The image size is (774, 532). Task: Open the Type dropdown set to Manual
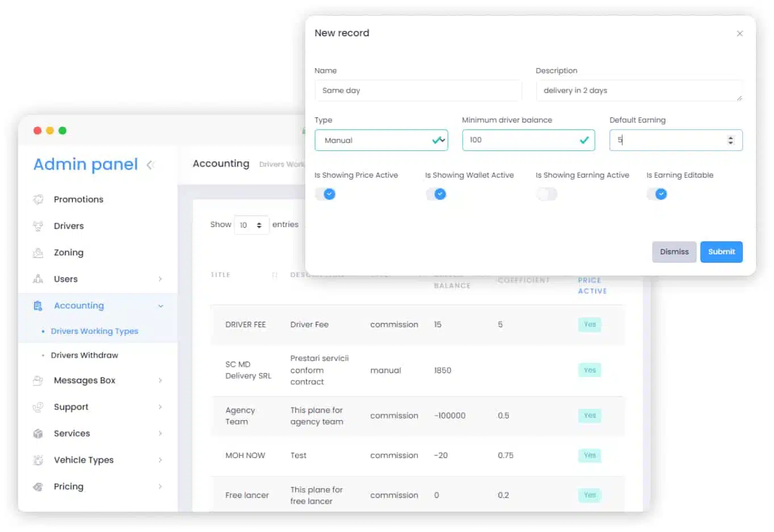coord(381,140)
